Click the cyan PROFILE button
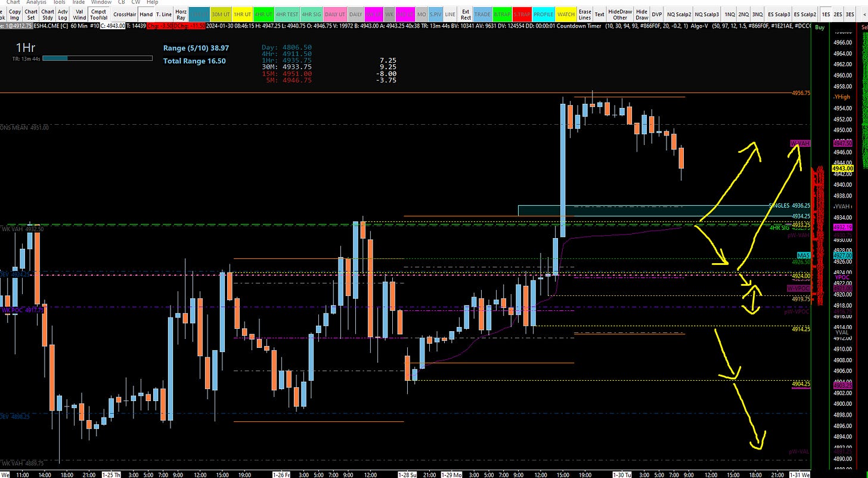Screen dimensions: 868x478 pyautogui.click(x=544, y=14)
